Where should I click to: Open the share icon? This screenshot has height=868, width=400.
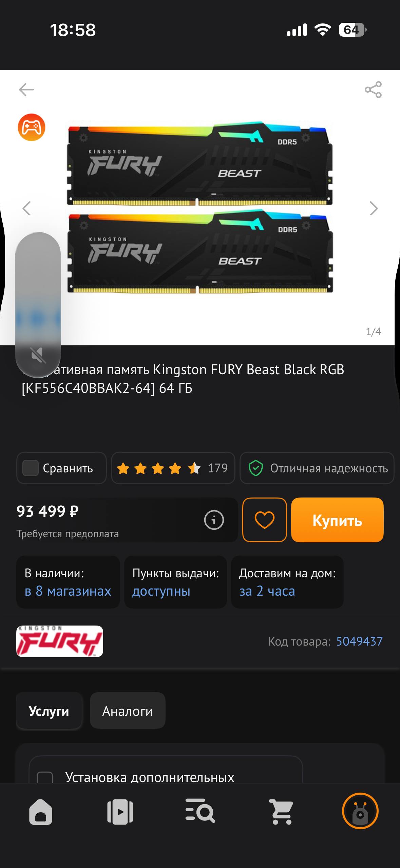[x=373, y=90]
